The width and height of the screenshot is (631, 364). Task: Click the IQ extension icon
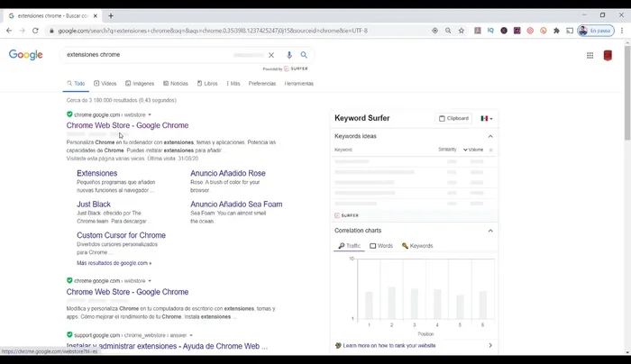(x=490, y=31)
